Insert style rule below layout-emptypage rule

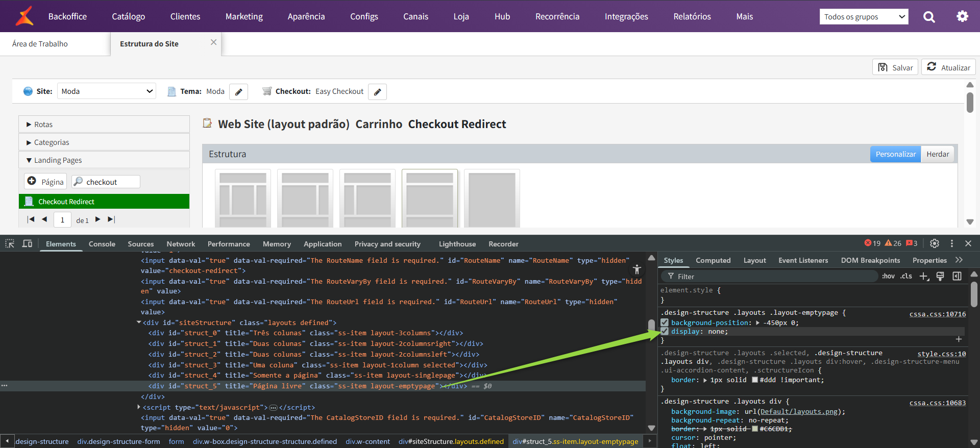[959, 339]
